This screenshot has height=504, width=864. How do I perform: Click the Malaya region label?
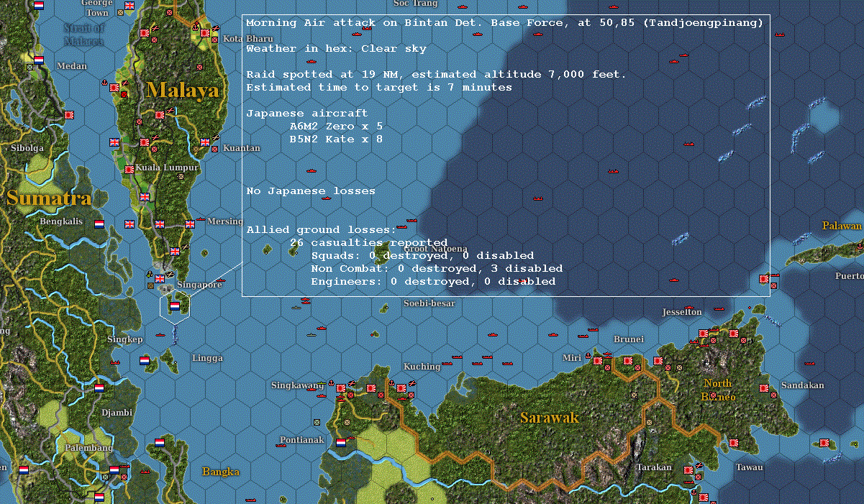point(182,90)
